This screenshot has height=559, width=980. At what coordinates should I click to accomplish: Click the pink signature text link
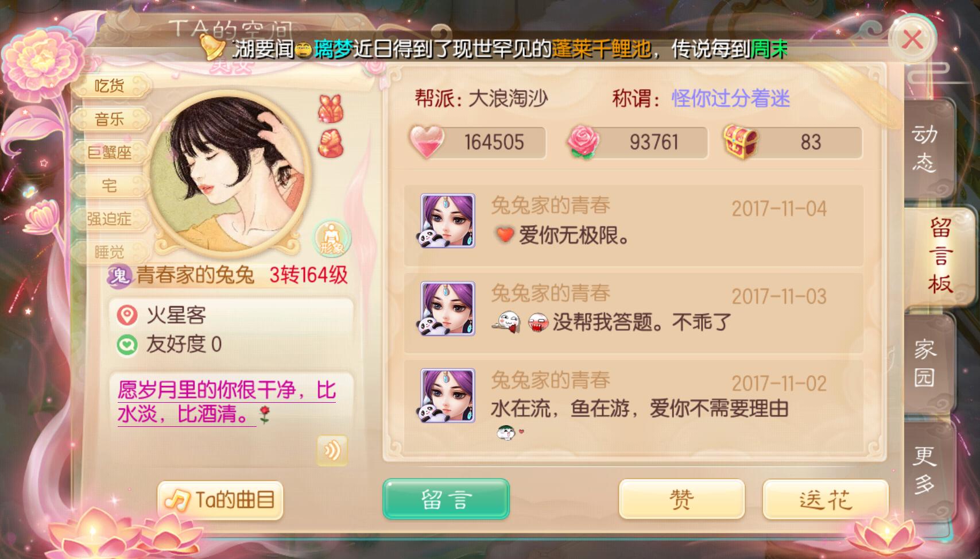[227, 402]
